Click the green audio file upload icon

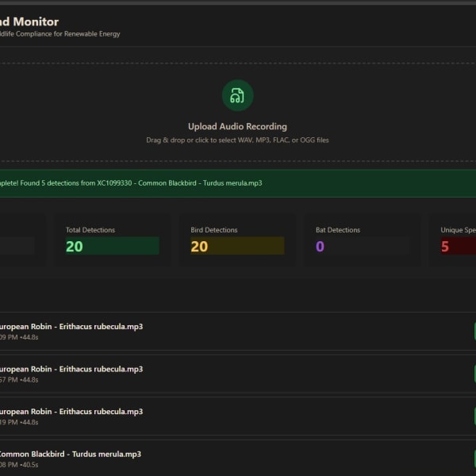tap(237, 95)
